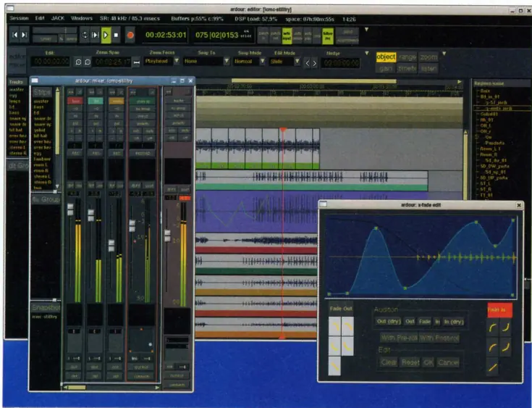Open the Windows menu
532x408 pixels.
(81, 18)
